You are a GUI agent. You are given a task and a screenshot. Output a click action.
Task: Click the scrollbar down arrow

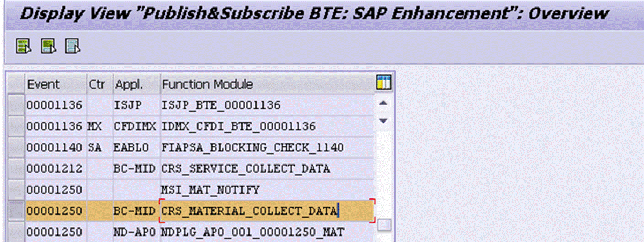[384, 121]
